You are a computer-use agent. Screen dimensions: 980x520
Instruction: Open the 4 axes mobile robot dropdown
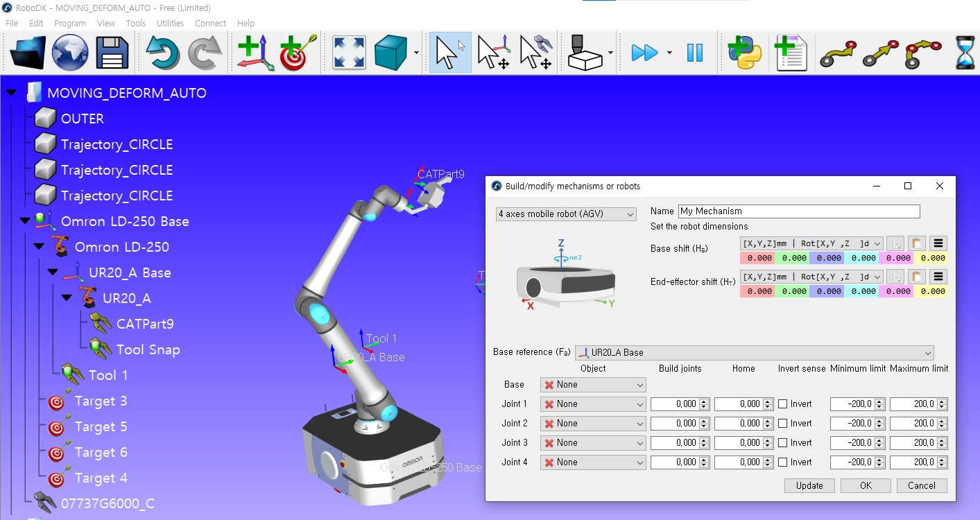click(566, 214)
